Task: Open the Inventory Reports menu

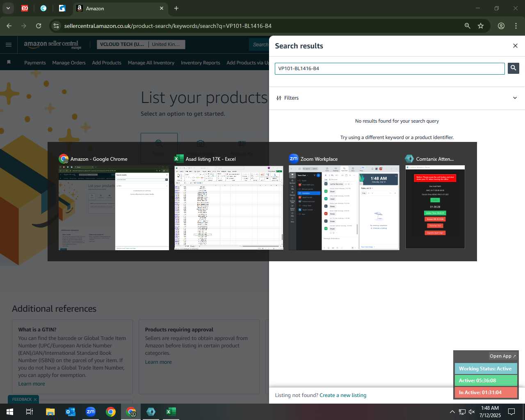Action: [x=201, y=63]
